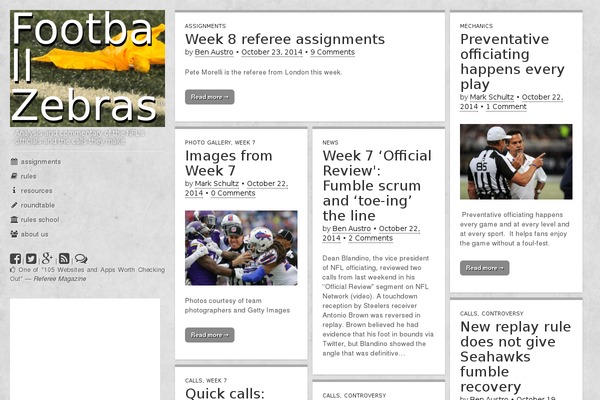Screen dimensions: 600x400
Task: Click the Football Zebras logo banner
Action: [x=87, y=69]
